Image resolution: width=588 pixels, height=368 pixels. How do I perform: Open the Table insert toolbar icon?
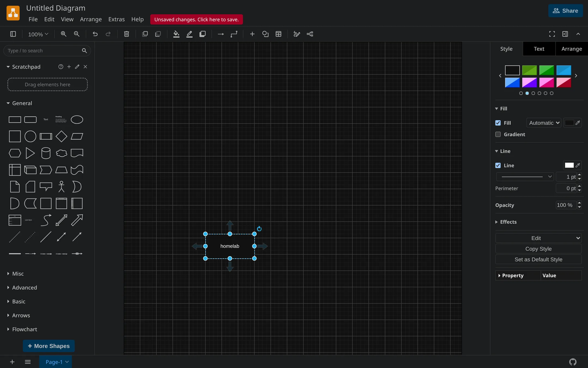pyautogui.click(x=278, y=34)
